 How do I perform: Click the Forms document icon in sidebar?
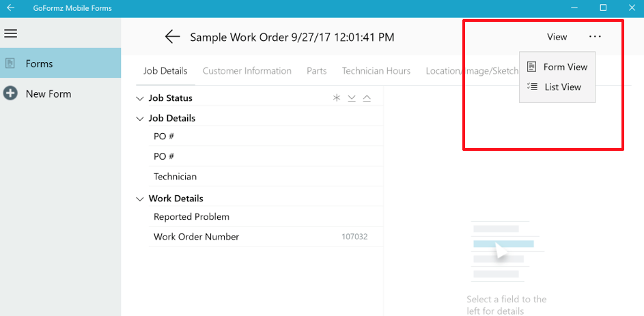[x=10, y=63]
